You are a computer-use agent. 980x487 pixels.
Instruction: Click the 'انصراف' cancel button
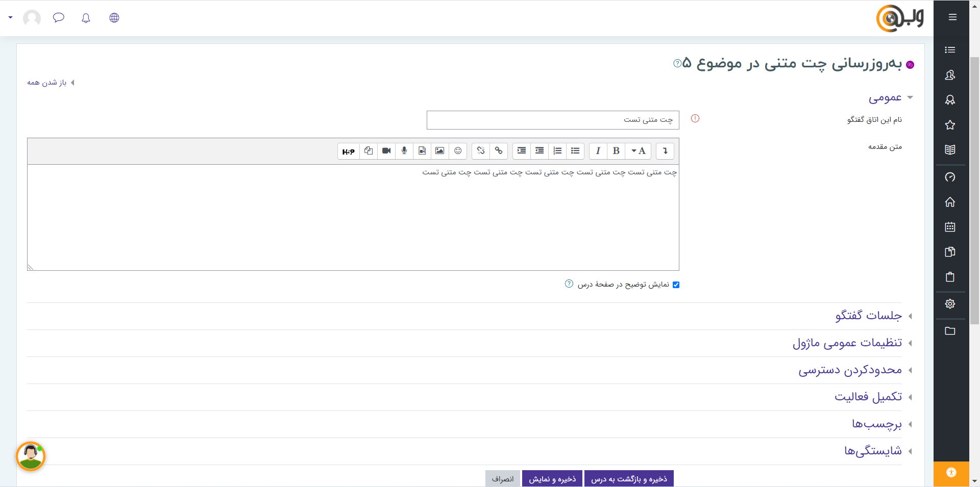502,479
